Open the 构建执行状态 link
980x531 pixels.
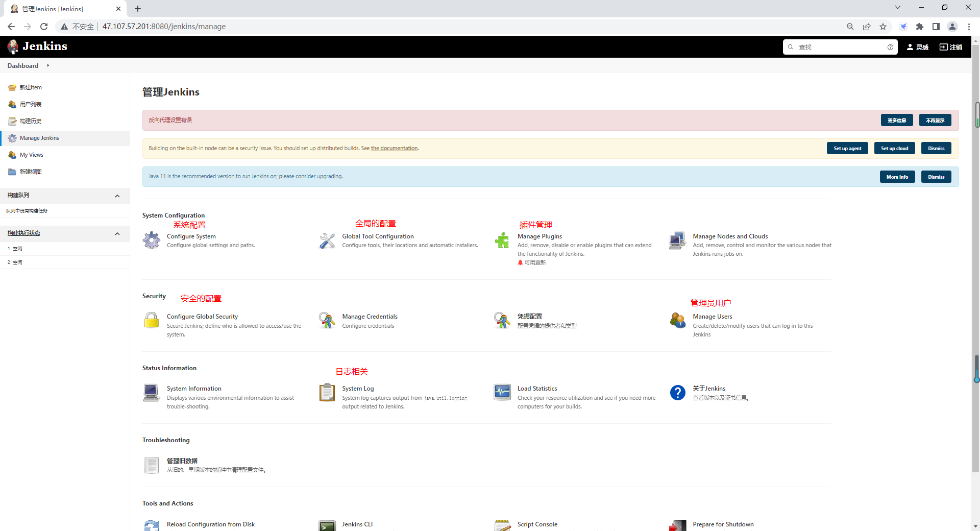point(23,233)
